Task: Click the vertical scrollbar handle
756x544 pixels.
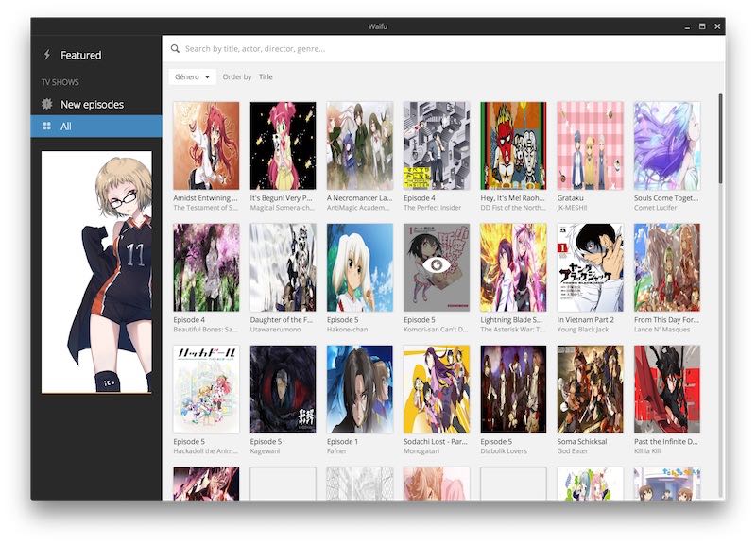Action: coord(720,139)
